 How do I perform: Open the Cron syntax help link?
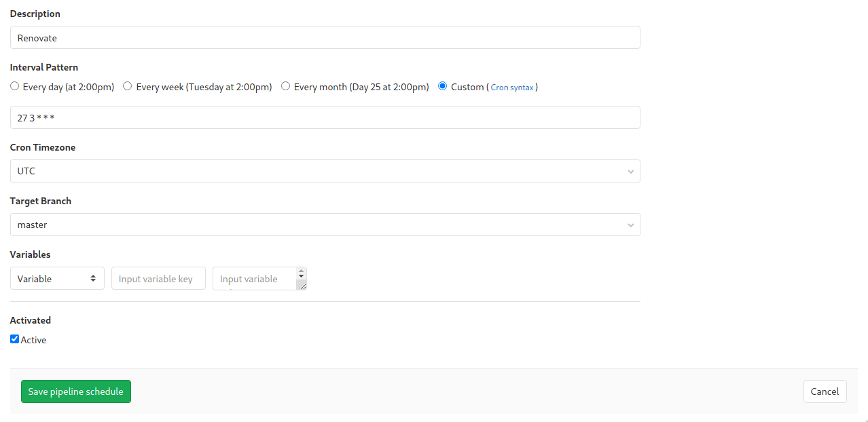click(511, 88)
